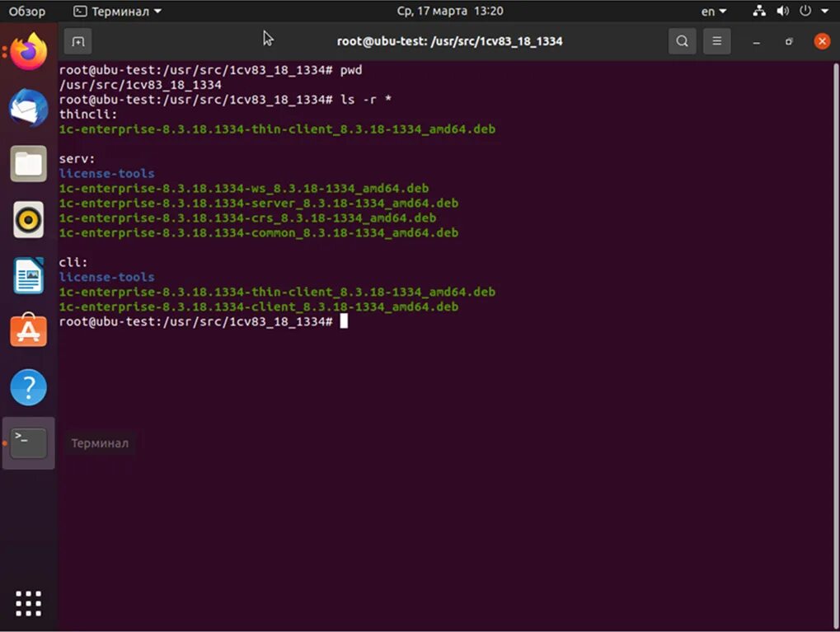This screenshot has width=840, height=632.
Task: Click the serv: directory heading
Action: point(77,158)
